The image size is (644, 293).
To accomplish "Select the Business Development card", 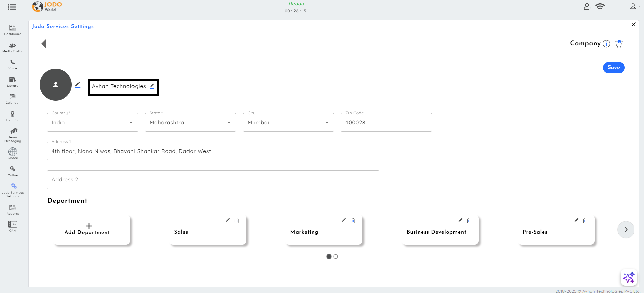I will pyautogui.click(x=440, y=230).
